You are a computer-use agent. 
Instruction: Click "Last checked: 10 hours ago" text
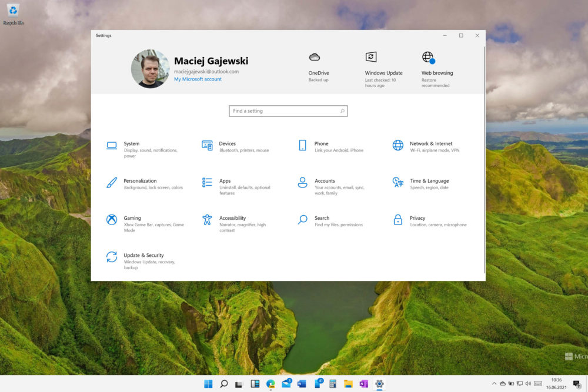[380, 83]
